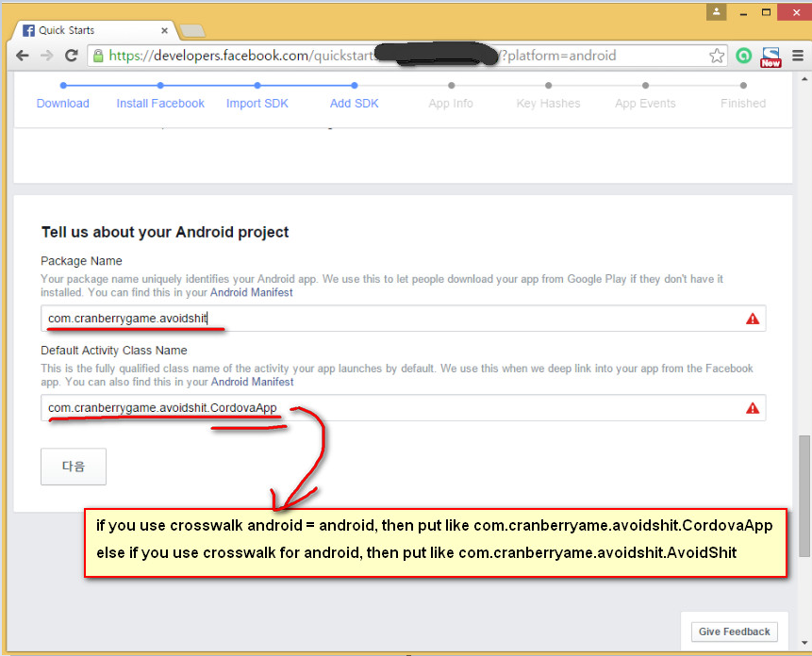
Task: Click the Default Activity Class Name input
Action: (x=403, y=408)
